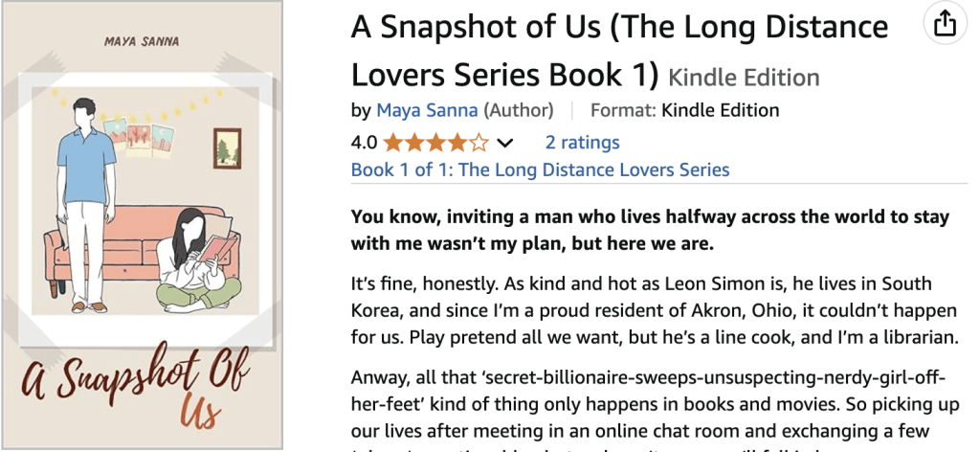Click the share icon button

tap(945, 24)
